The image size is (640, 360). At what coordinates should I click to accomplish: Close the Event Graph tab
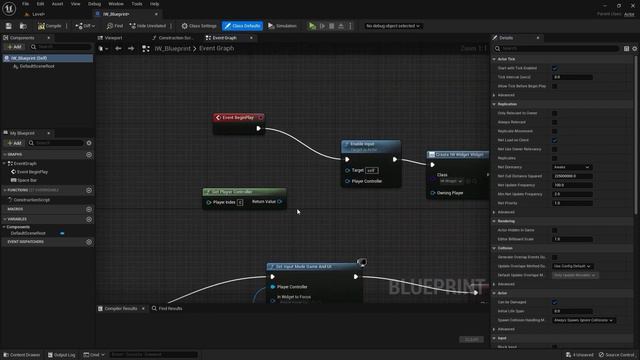tap(251, 38)
